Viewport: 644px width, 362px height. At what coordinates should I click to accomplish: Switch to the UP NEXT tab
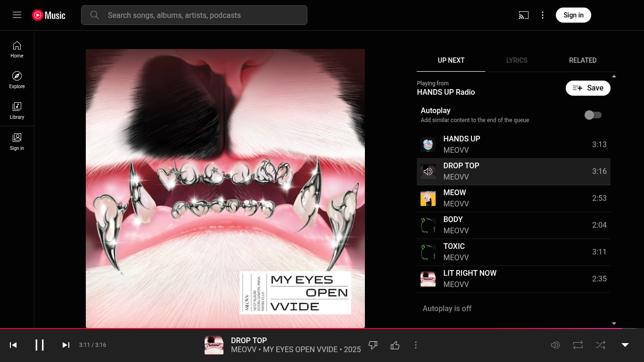pos(451,60)
